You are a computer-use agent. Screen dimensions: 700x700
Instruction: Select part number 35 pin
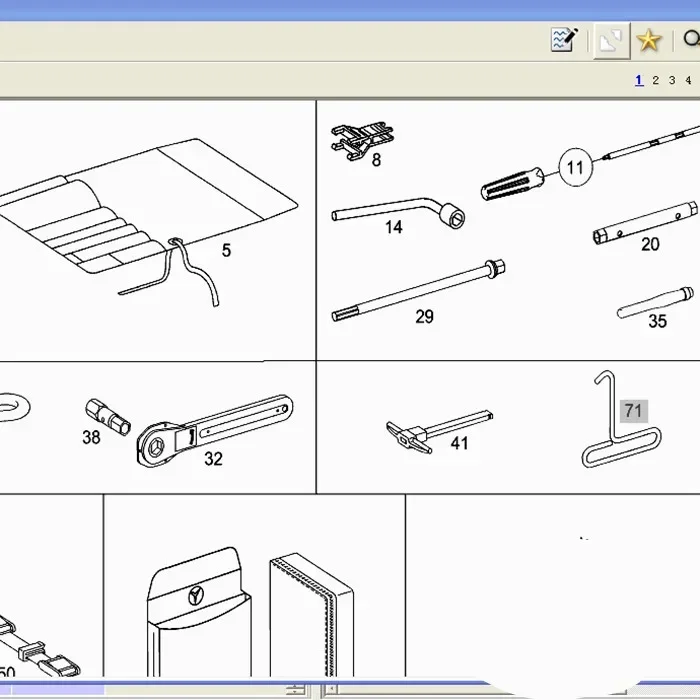tap(657, 321)
